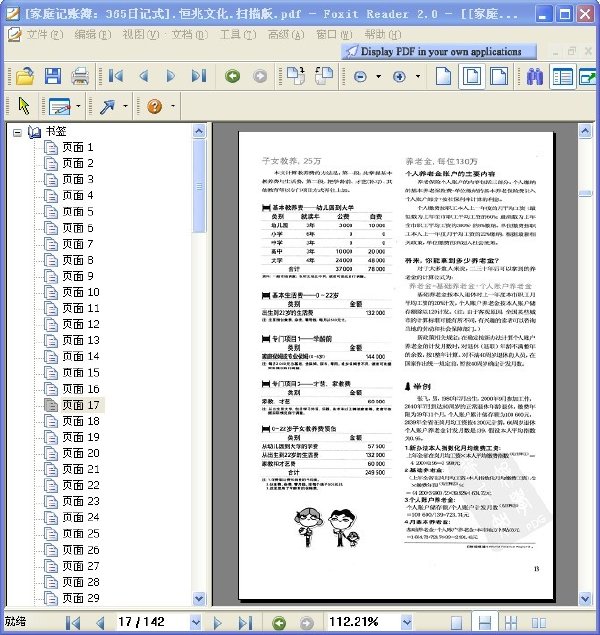Print the document with the printer icon

80,76
